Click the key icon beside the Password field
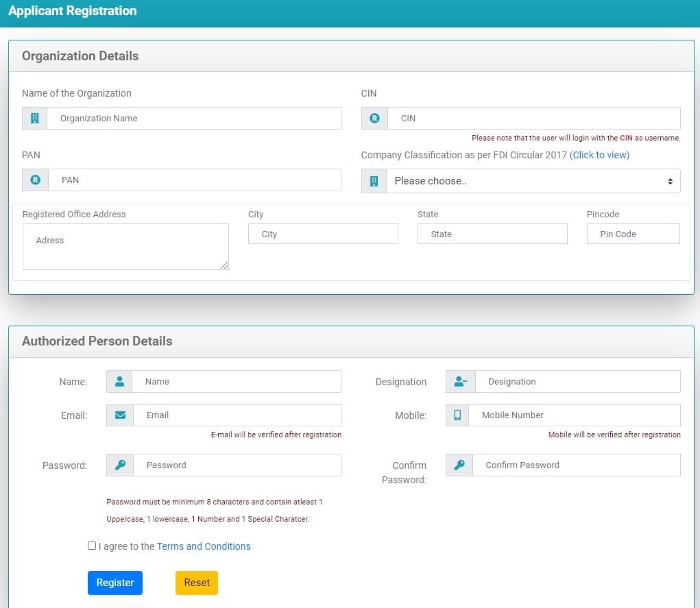The height and width of the screenshot is (608, 700). 119,465
